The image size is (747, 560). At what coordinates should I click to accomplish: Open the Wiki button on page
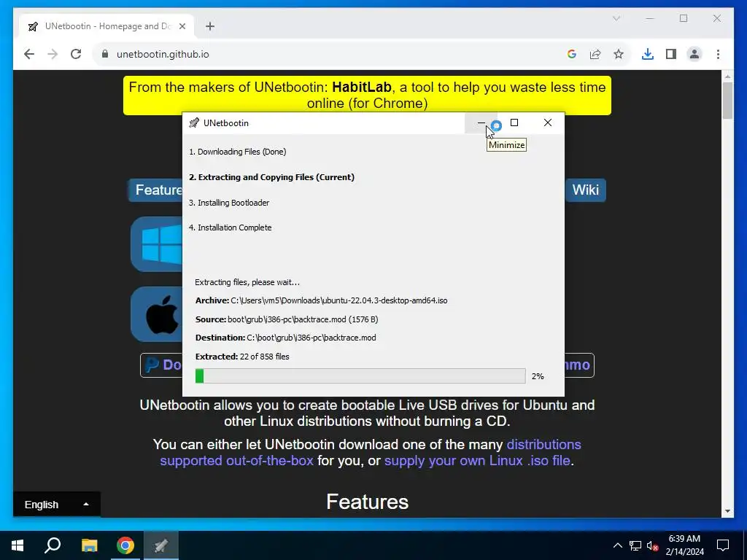[x=585, y=190]
